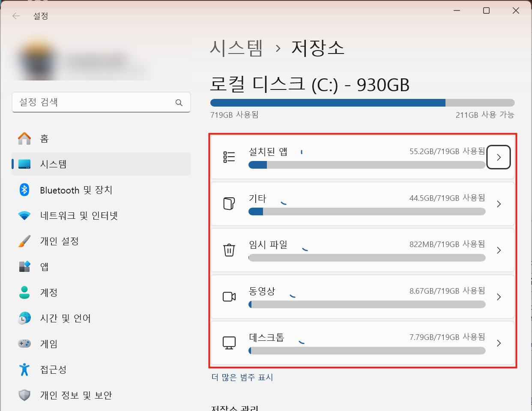
Task: Expand the 데스크톱 category chevron
Action: (499, 343)
